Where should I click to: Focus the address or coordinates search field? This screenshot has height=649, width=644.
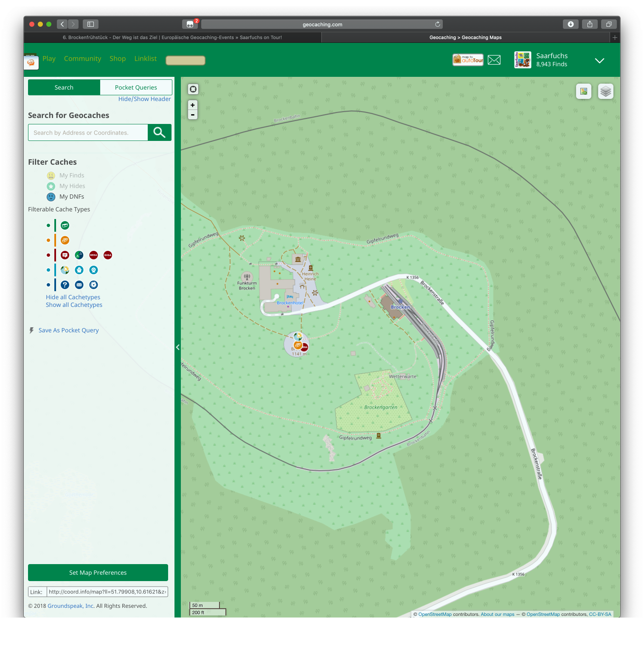click(x=88, y=132)
